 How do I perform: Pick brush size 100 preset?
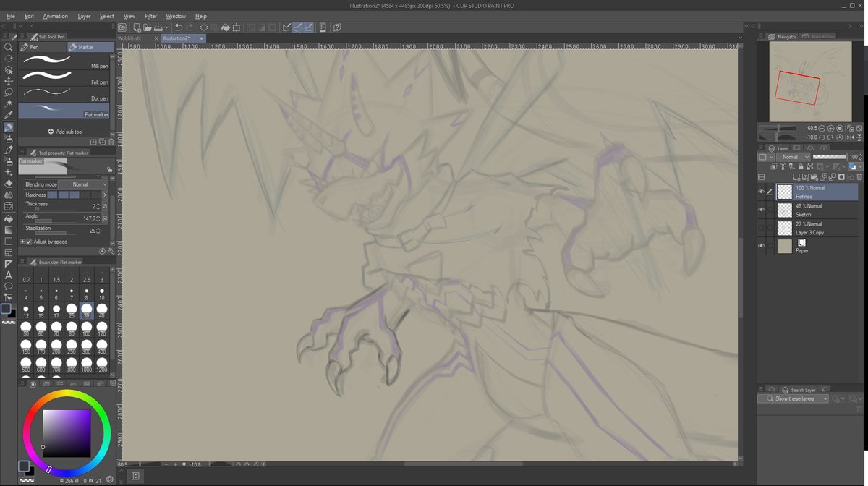(x=87, y=329)
